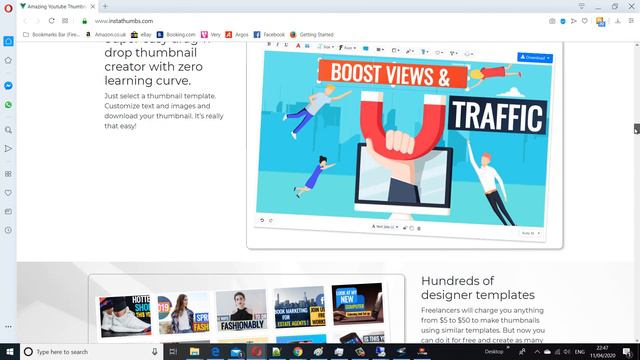Open WhatsApp in the Opera sidebar
The height and width of the screenshot is (360, 640).
click(8, 105)
